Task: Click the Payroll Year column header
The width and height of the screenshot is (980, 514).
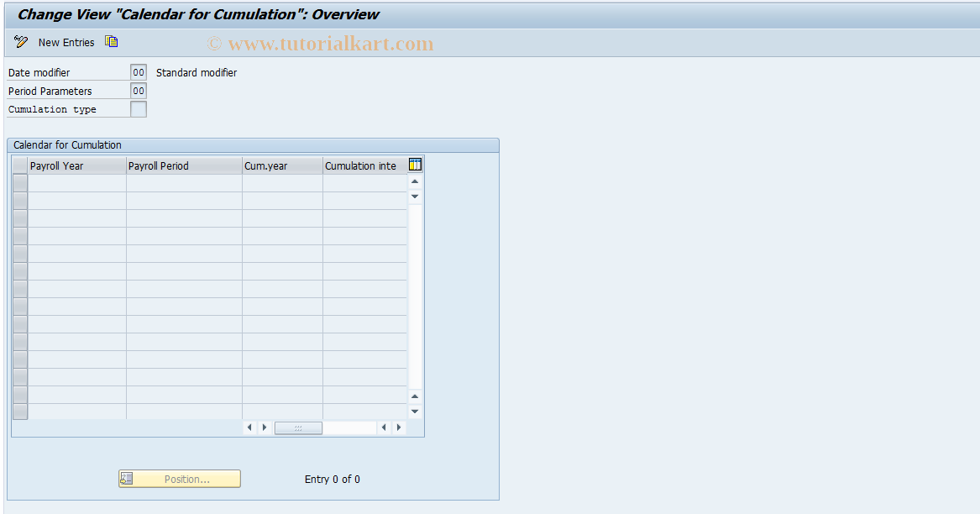Action: click(77, 165)
